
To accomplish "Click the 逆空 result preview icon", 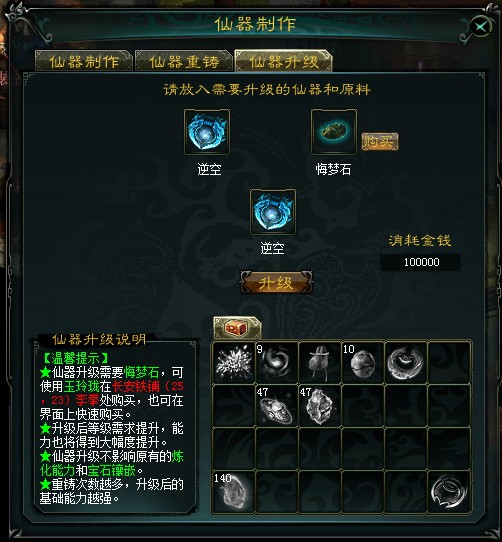I will tap(273, 211).
